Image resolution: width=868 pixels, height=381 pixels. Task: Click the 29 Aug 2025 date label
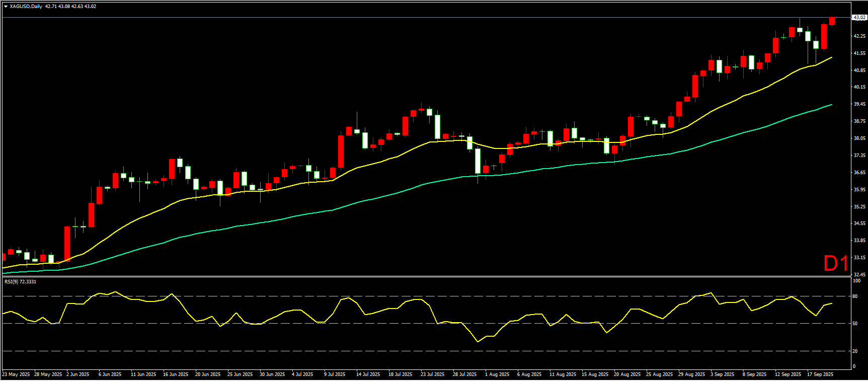pyautogui.click(x=691, y=374)
